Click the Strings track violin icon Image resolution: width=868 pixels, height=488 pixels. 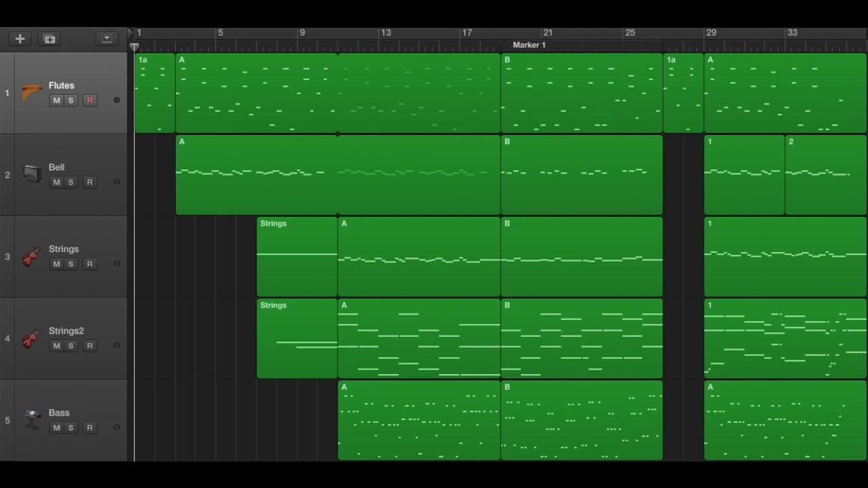(x=31, y=257)
